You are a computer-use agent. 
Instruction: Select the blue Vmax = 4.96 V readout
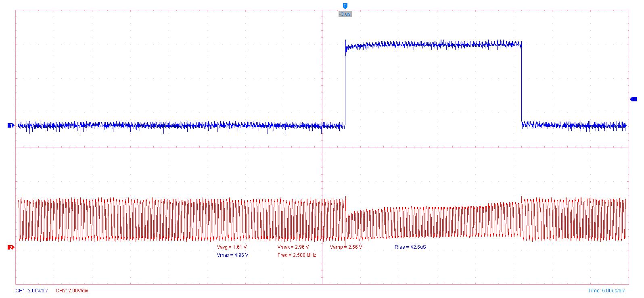(232, 255)
